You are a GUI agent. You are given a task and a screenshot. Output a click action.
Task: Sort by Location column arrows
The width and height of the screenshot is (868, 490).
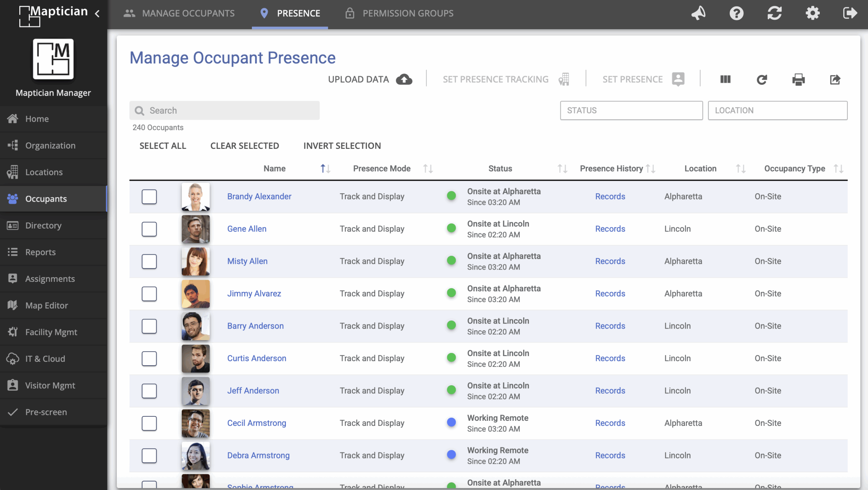click(x=741, y=169)
